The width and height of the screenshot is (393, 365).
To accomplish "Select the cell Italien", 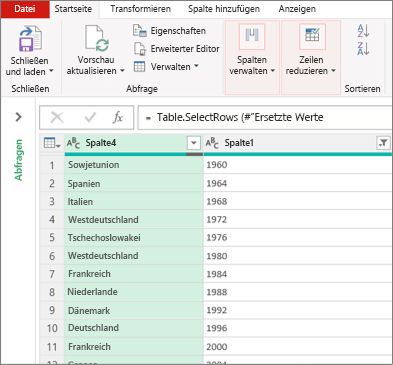I will coord(134,201).
